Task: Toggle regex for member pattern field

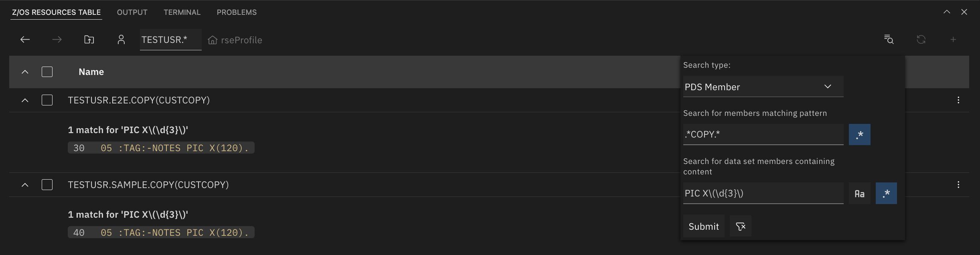Action: click(859, 135)
